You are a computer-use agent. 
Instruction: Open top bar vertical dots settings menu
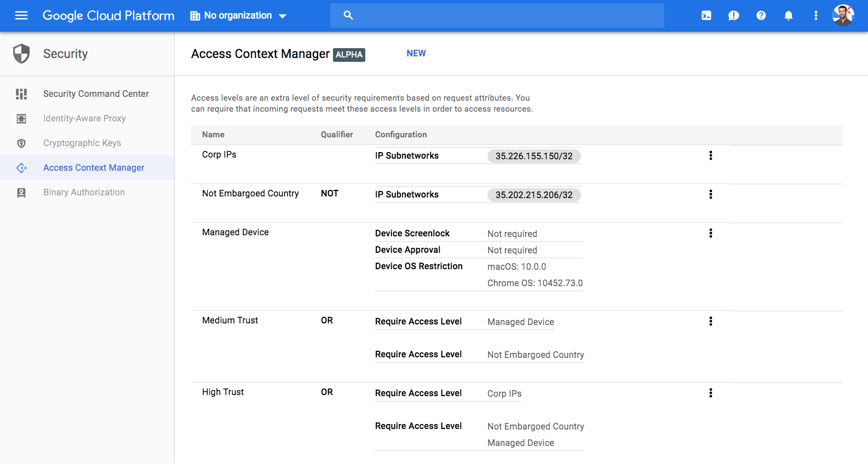coord(816,15)
